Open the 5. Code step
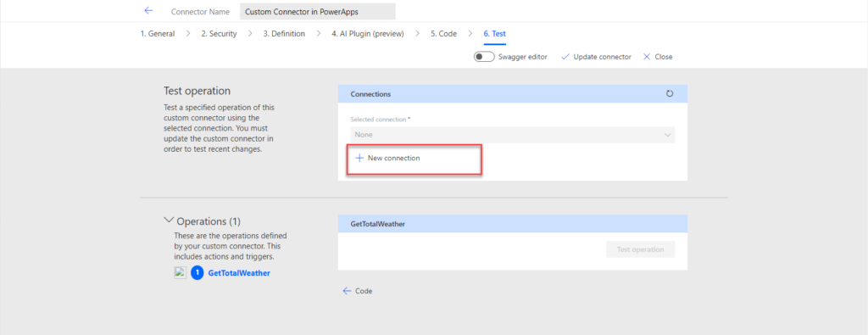The width and height of the screenshot is (868, 335). [x=443, y=34]
